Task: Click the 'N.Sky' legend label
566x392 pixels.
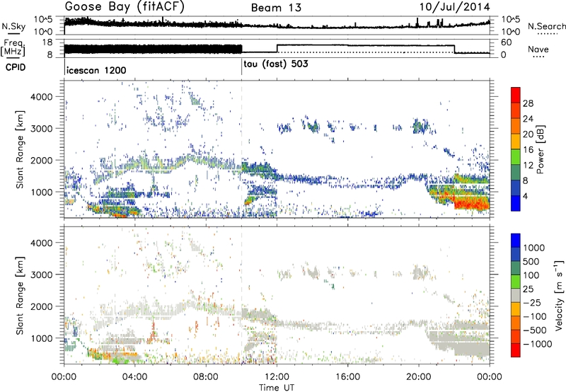Action: point(13,26)
